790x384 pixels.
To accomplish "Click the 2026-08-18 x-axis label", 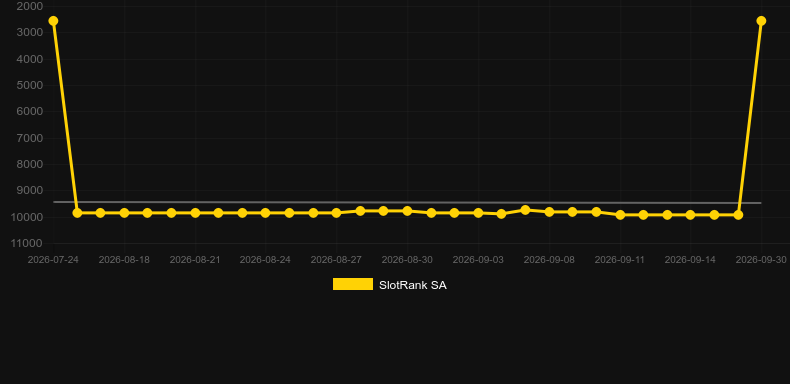I will click(124, 260).
